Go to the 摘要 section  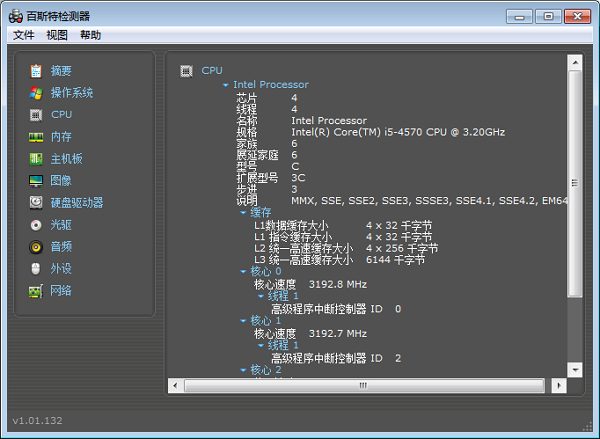tap(61, 71)
